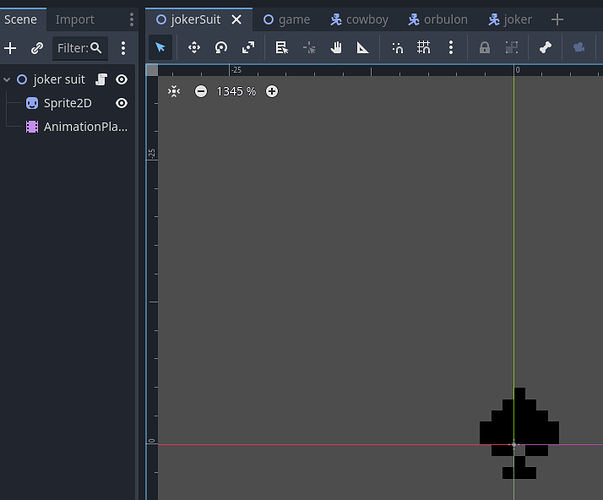
Task: Click the camera override icon
Action: coord(579,48)
